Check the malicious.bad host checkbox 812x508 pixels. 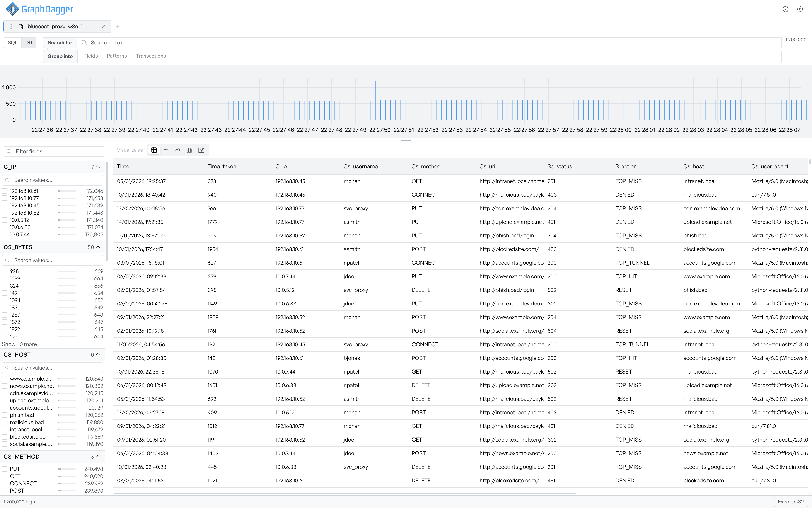tap(5, 422)
